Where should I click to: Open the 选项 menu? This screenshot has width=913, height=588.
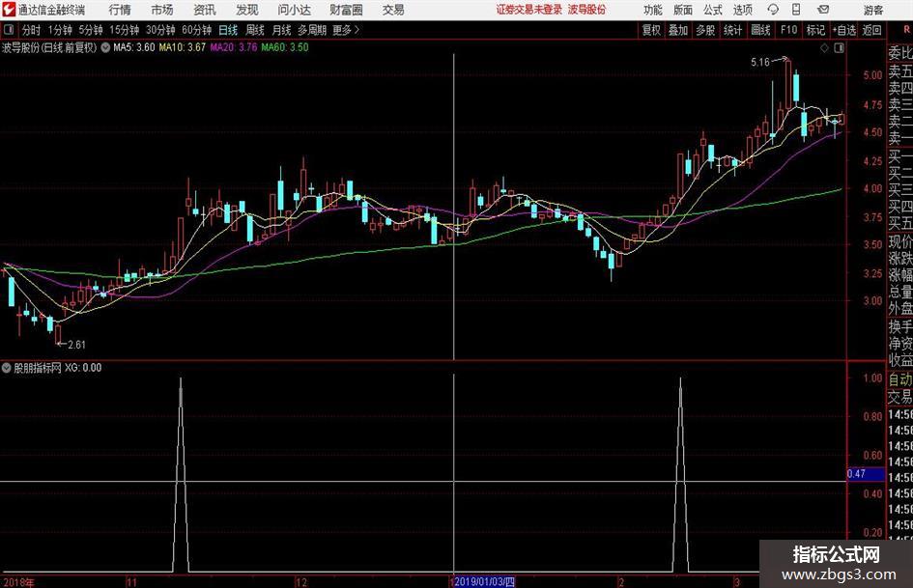pyautogui.click(x=742, y=10)
